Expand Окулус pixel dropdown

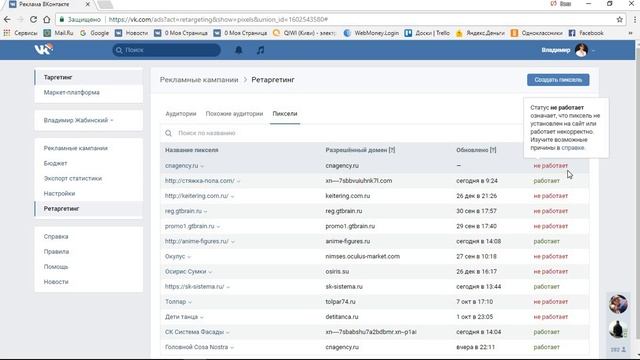(189, 257)
